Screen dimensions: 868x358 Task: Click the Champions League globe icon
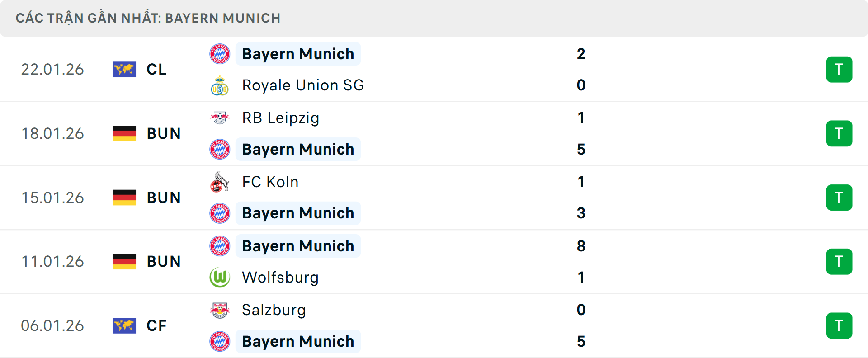coord(124,69)
